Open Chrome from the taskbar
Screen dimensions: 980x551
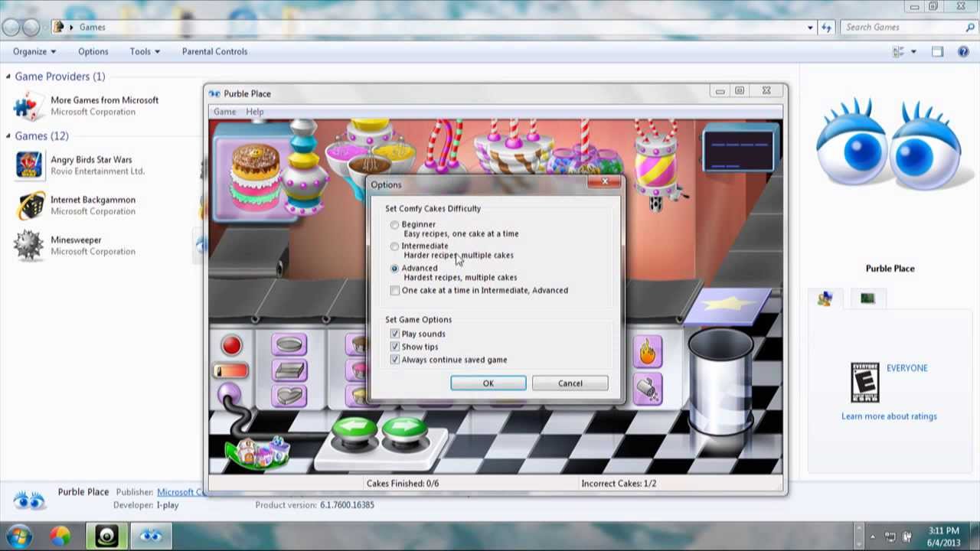tap(60, 536)
